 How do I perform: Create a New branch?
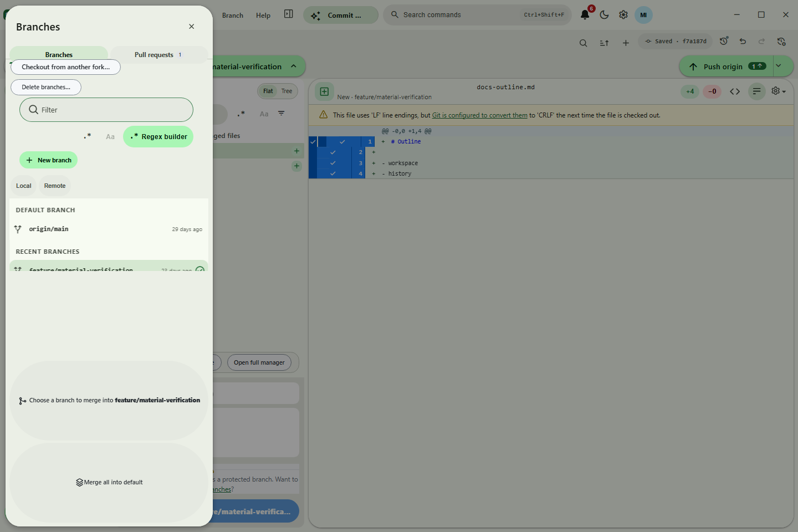click(48, 160)
